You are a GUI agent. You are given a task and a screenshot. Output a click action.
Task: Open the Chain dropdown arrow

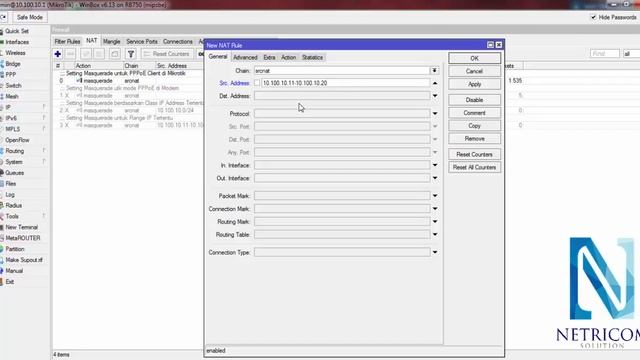pos(435,71)
